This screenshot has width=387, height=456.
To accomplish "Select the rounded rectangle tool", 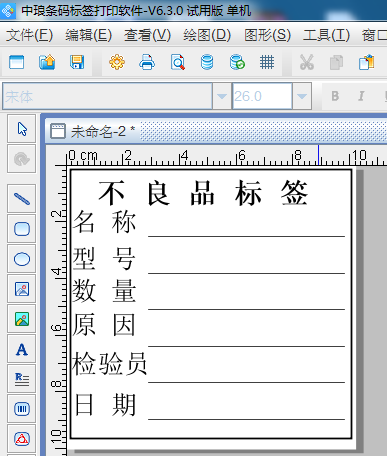I will (x=22, y=229).
